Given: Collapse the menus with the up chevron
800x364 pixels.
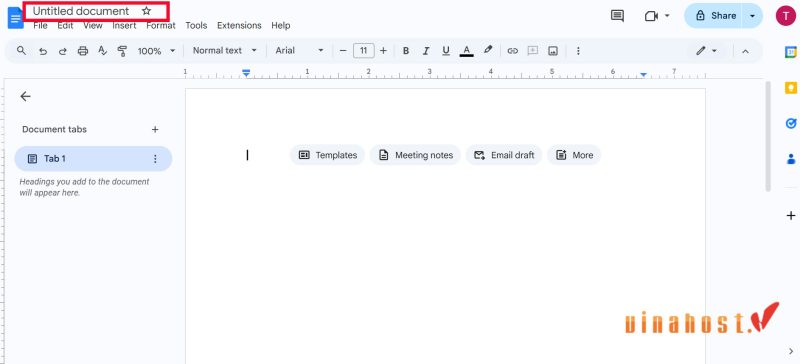Looking at the screenshot, I should 745,51.
